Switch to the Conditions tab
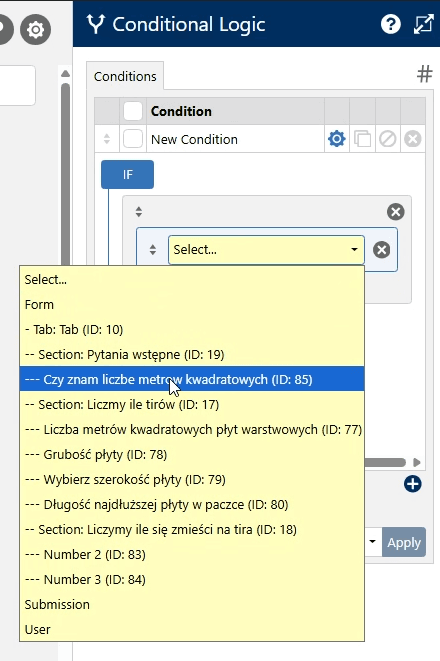Viewport: 440px width, 661px height. [x=125, y=76]
